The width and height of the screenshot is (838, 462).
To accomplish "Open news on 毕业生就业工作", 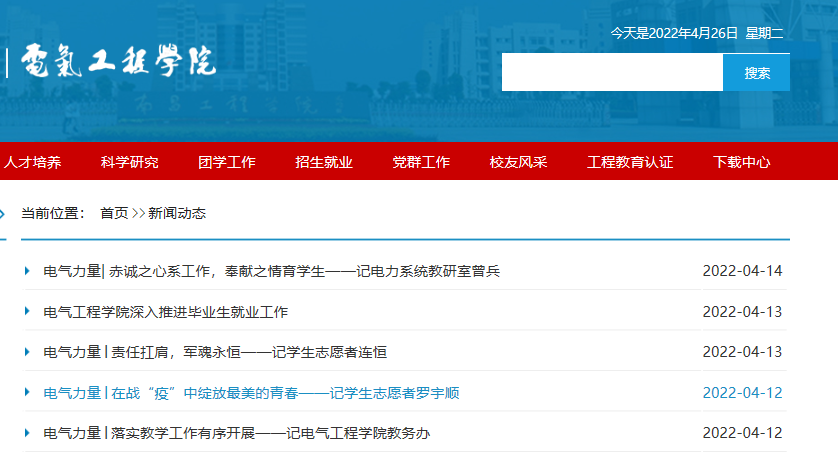I will click(x=166, y=312).
